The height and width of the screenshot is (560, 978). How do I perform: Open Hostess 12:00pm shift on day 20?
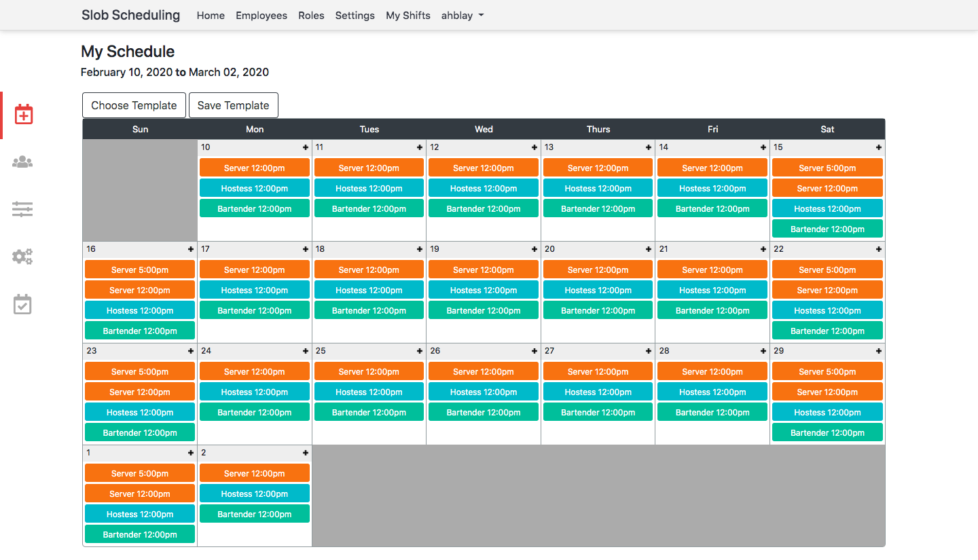[x=598, y=290]
